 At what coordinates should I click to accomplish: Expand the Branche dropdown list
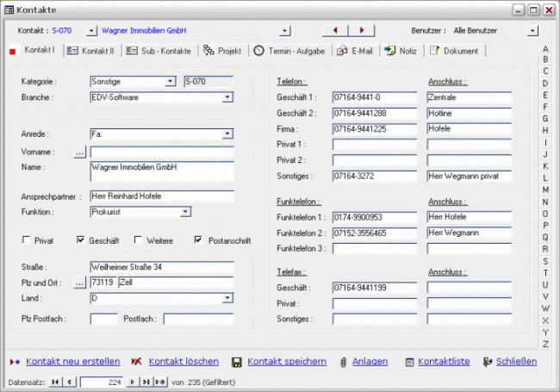click(227, 97)
